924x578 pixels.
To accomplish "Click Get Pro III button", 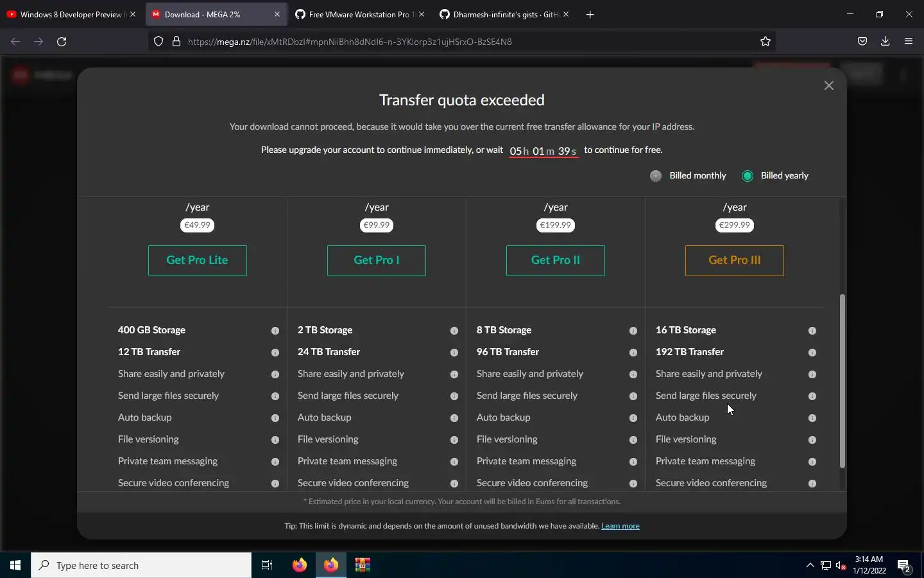I will pyautogui.click(x=735, y=260).
